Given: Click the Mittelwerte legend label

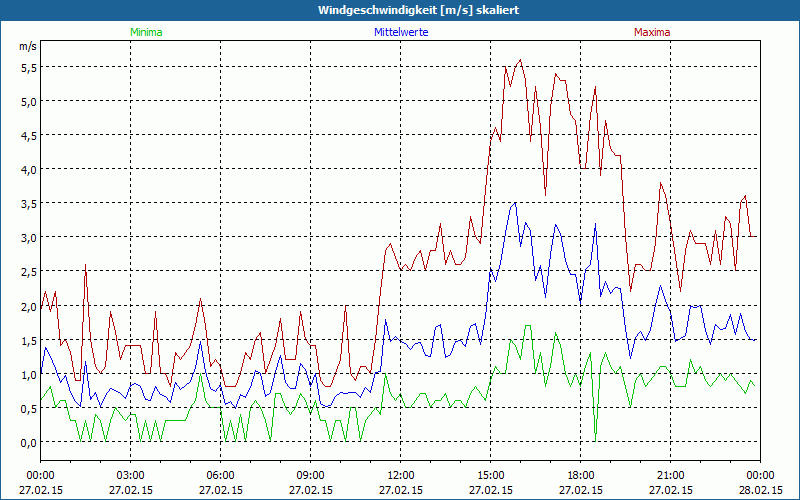Looking at the screenshot, I should point(401,32).
